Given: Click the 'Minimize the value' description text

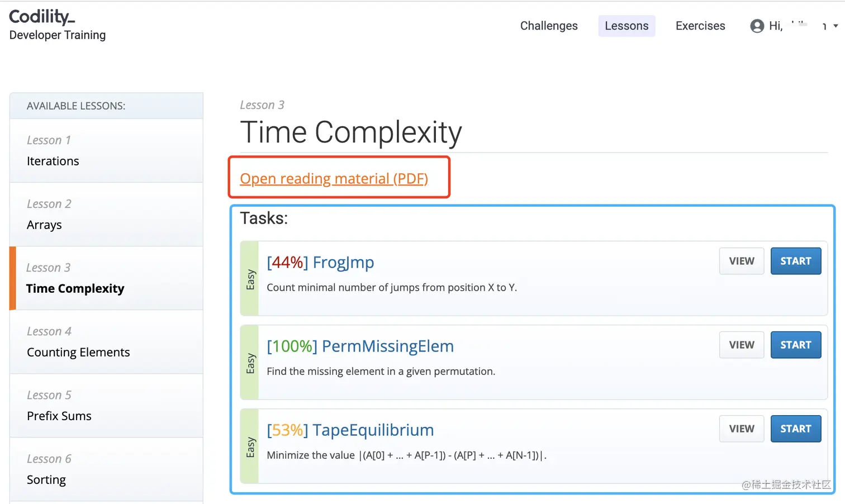Looking at the screenshot, I should [x=406, y=455].
